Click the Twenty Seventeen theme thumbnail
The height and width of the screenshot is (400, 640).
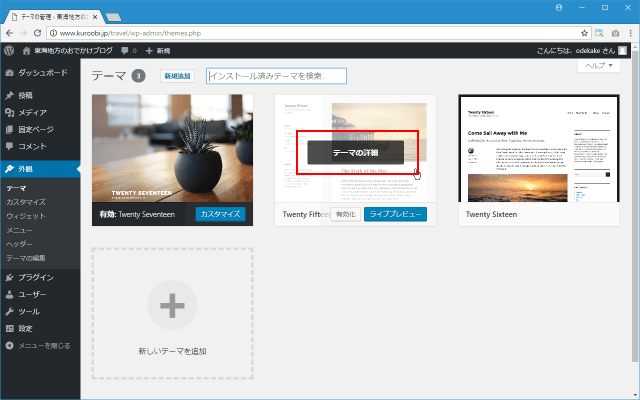[x=172, y=149]
